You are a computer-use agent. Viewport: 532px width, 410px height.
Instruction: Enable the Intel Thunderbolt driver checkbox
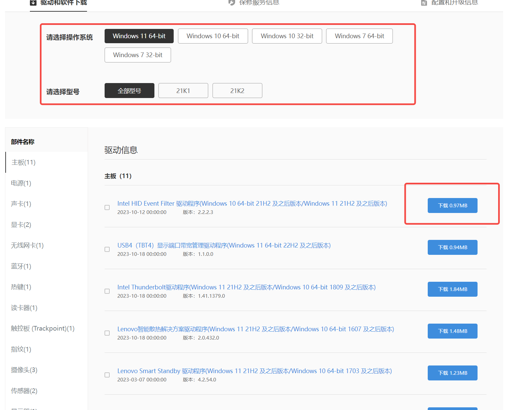click(x=107, y=291)
